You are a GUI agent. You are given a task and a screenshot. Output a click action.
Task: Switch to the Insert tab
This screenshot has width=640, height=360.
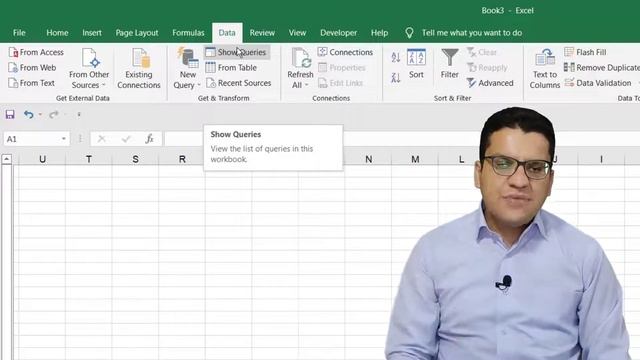pyautogui.click(x=92, y=33)
